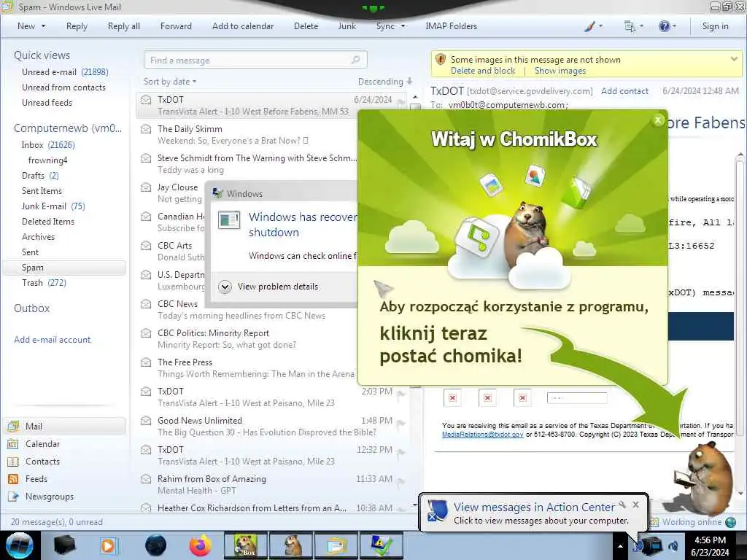
Task: Open the colorize paintbrush toolbar icon
Action: coord(589,26)
